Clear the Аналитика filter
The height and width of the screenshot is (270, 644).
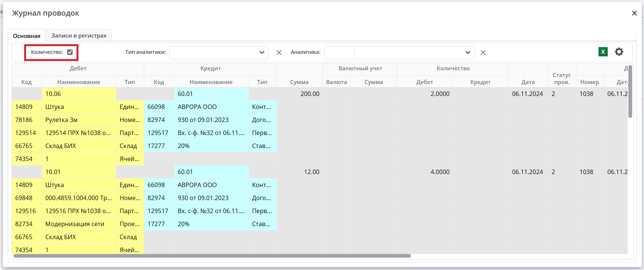[x=483, y=52]
